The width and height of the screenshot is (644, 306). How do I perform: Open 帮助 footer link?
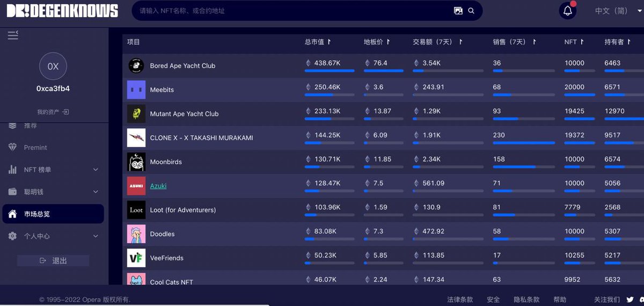point(560,300)
